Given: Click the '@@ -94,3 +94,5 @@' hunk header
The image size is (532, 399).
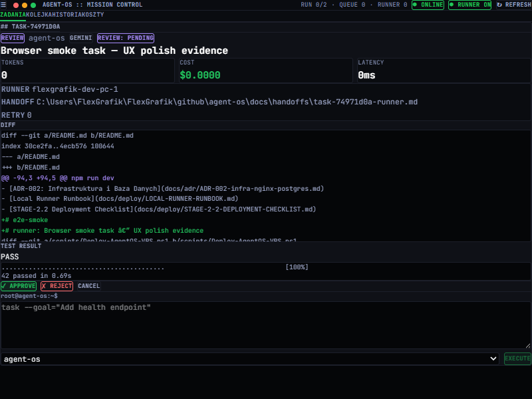Looking at the screenshot, I should point(58,178).
